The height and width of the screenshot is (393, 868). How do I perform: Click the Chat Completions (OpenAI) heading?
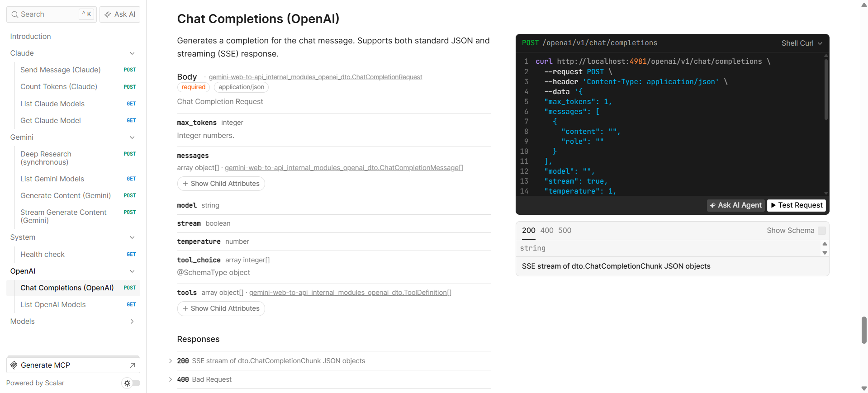(258, 19)
